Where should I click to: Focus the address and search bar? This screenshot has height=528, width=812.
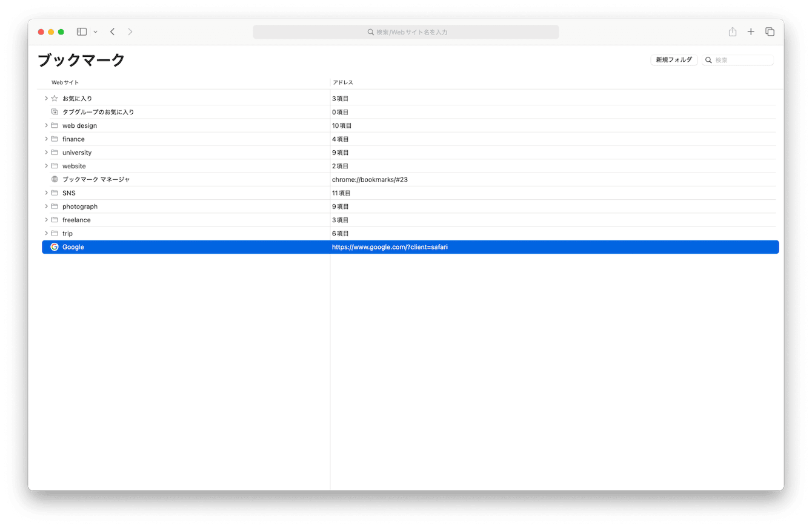406,32
